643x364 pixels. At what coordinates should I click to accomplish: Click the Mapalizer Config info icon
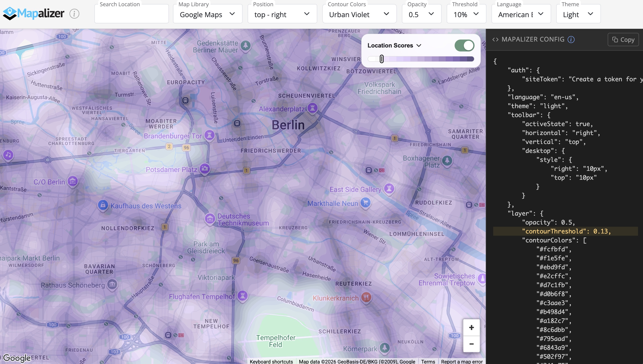coord(571,40)
